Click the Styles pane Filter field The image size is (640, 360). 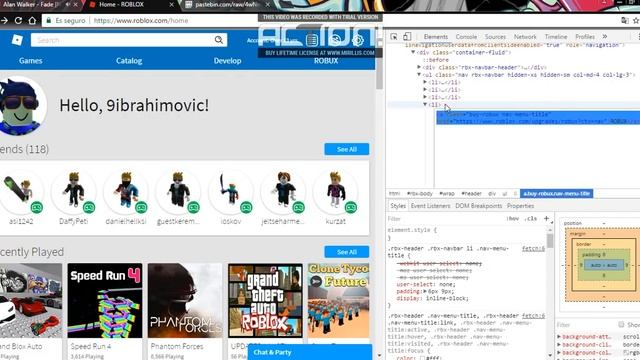(445, 219)
